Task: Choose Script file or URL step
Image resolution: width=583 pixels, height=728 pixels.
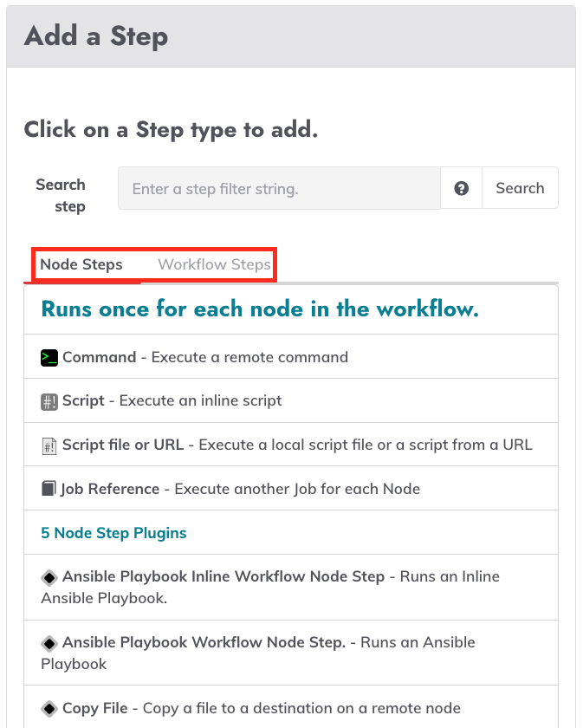Action: tap(291, 445)
